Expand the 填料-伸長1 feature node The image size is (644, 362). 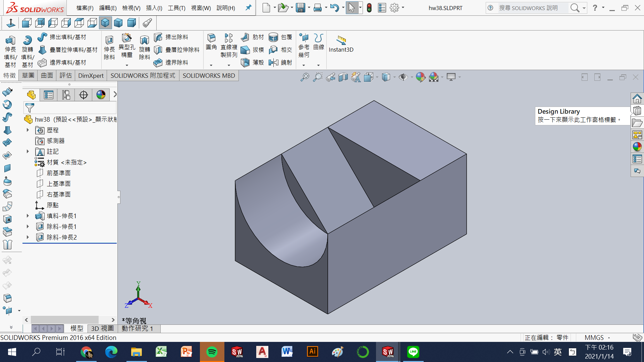pyautogui.click(x=28, y=216)
